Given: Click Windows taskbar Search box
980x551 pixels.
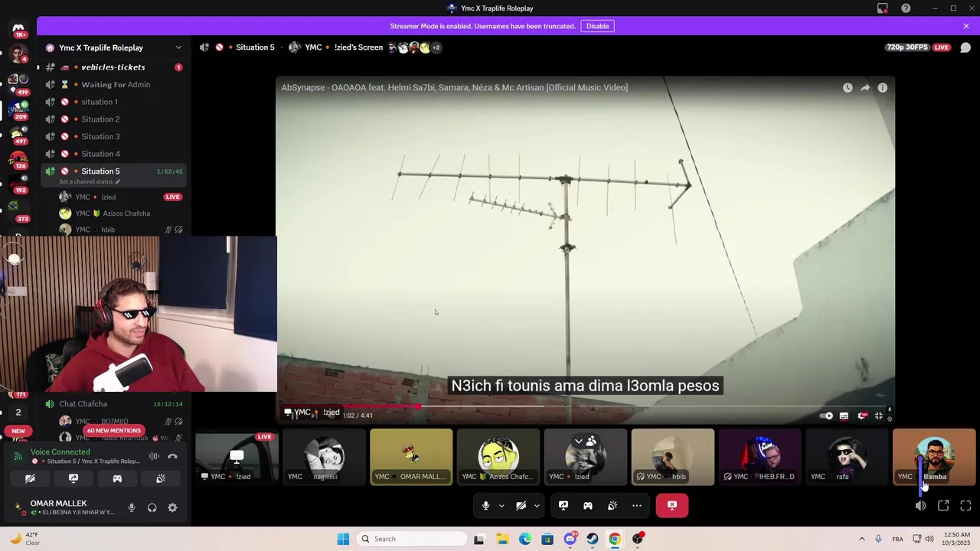Looking at the screenshot, I should (413, 539).
